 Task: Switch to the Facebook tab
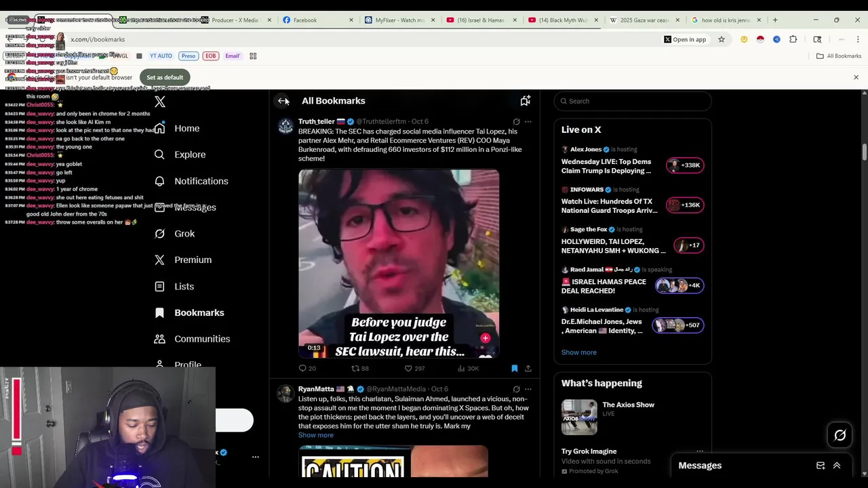point(317,20)
